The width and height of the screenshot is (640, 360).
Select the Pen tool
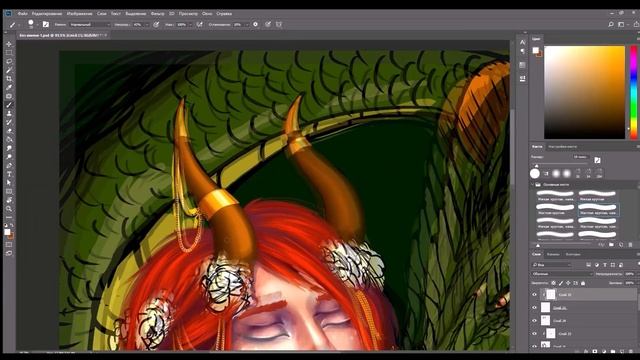coord(9,166)
